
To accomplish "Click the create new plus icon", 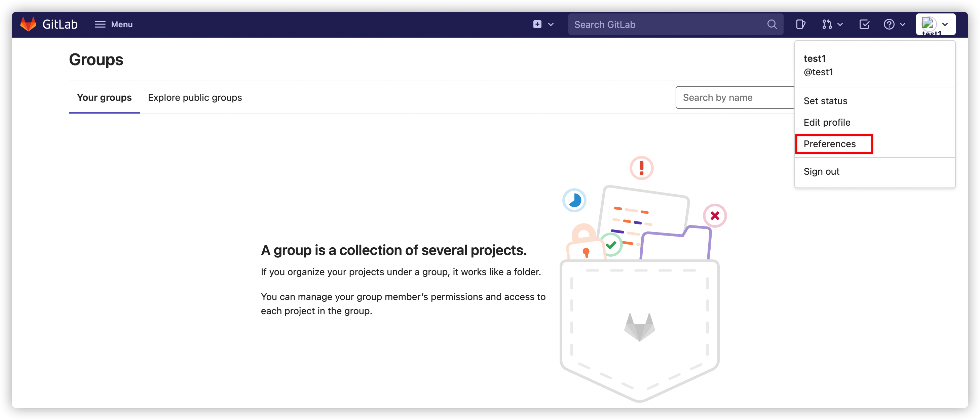I will point(537,24).
